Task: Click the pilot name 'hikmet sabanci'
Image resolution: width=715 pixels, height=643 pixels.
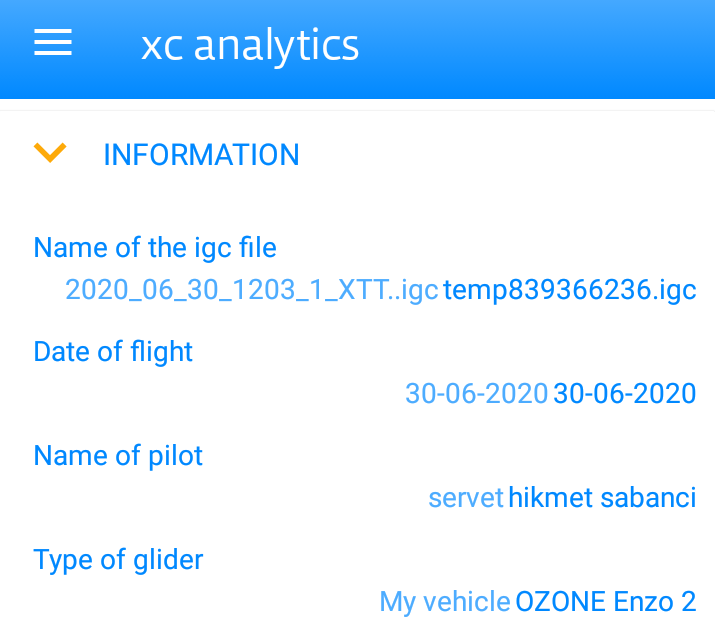Action: pos(602,498)
